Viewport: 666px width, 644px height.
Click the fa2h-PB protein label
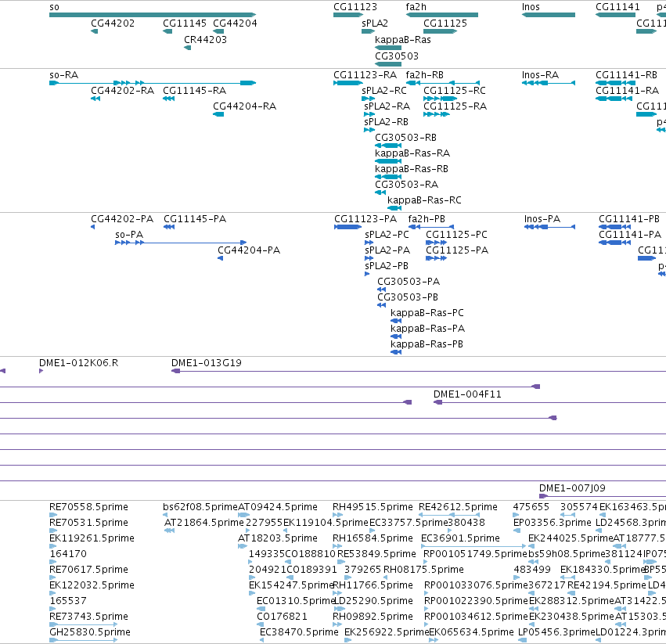point(427,219)
